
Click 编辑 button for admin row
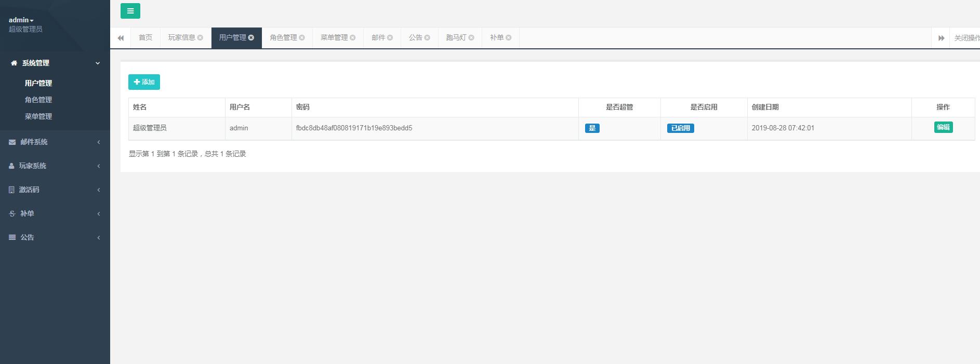pyautogui.click(x=943, y=127)
